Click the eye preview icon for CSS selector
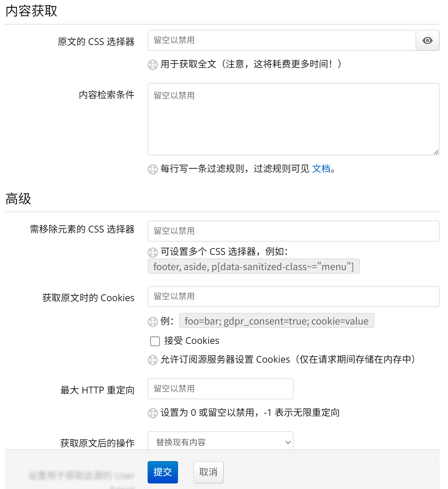This screenshot has width=448, height=489. tap(427, 40)
